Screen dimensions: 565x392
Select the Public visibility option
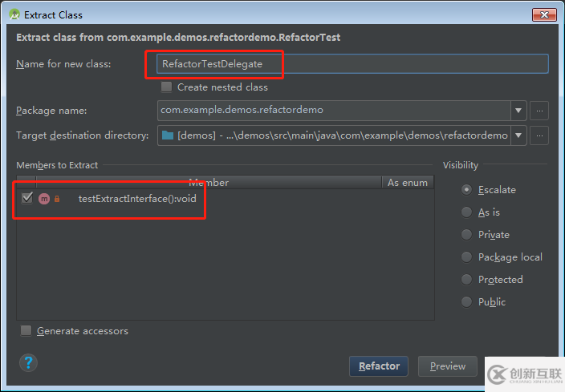point(466,301)
